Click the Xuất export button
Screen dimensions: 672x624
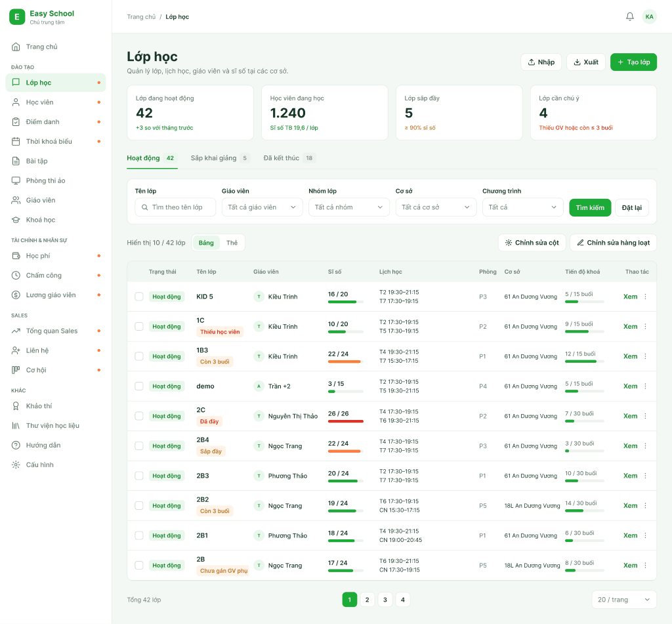[586, 62]
